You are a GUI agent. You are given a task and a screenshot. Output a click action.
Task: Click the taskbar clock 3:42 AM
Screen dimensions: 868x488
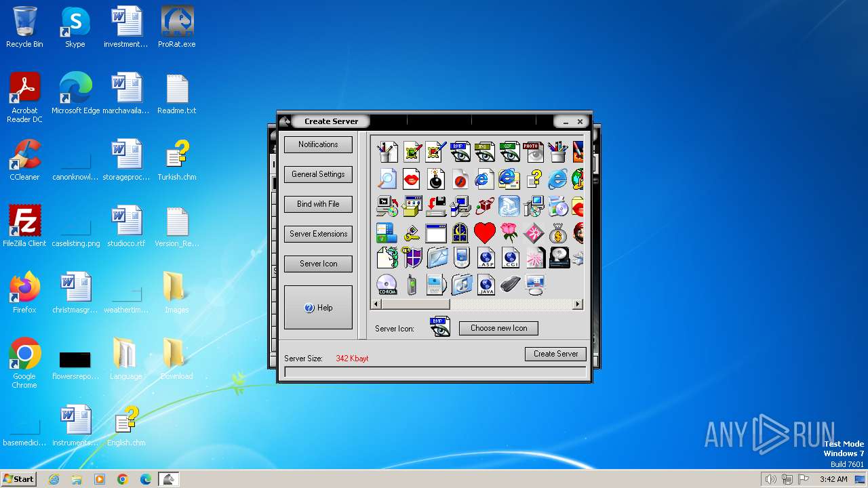coord(833,479)
